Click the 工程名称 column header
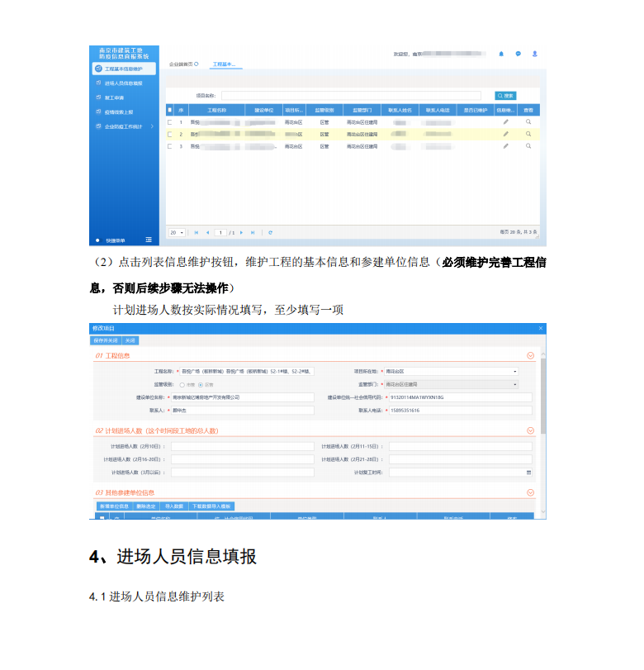Image resolution: width=644 pixels, height=670 pixels. pyautogui.click(x=217, y=110)
